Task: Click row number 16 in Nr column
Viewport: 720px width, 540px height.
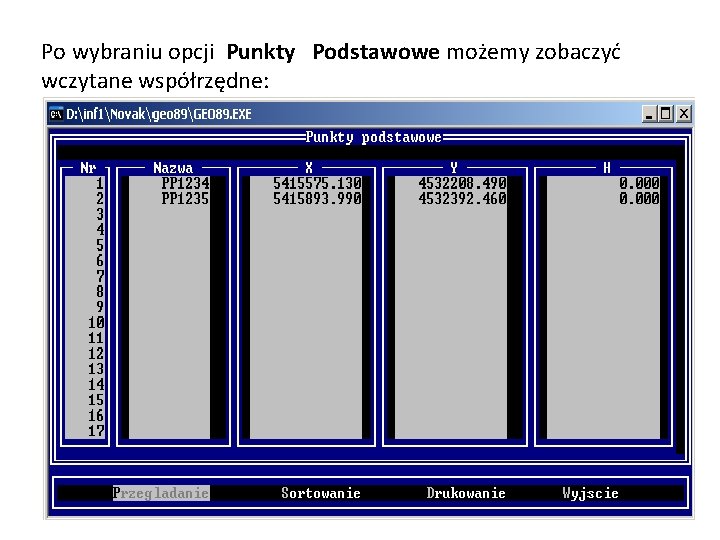Action: (x=96, y=416)
